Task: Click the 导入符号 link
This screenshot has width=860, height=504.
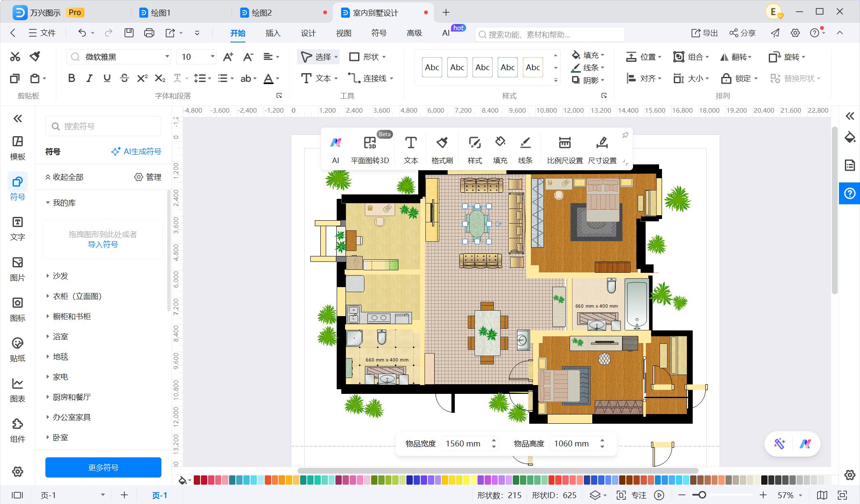Action: pos(103,244)
